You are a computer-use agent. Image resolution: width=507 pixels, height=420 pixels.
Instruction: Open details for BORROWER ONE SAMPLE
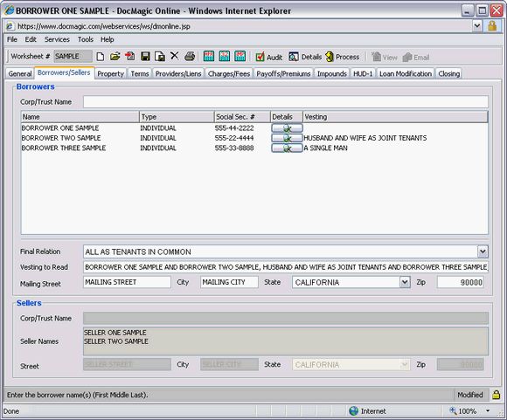(287, 128)
